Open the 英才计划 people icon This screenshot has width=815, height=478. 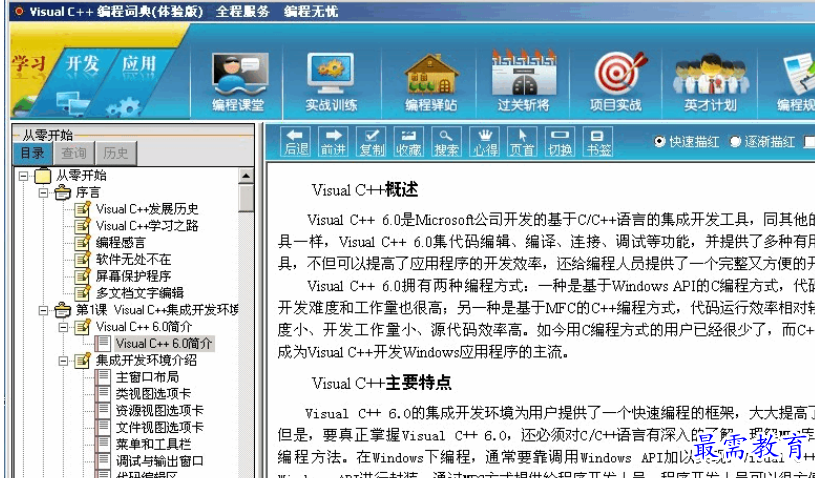pyautogui.click(x=710, y=82)
